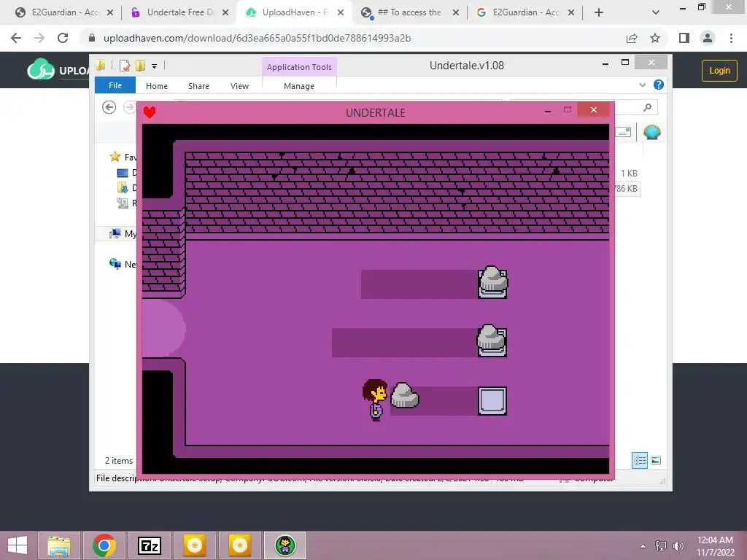Close the UploadHaven browser tab

[x=341, y=13]
